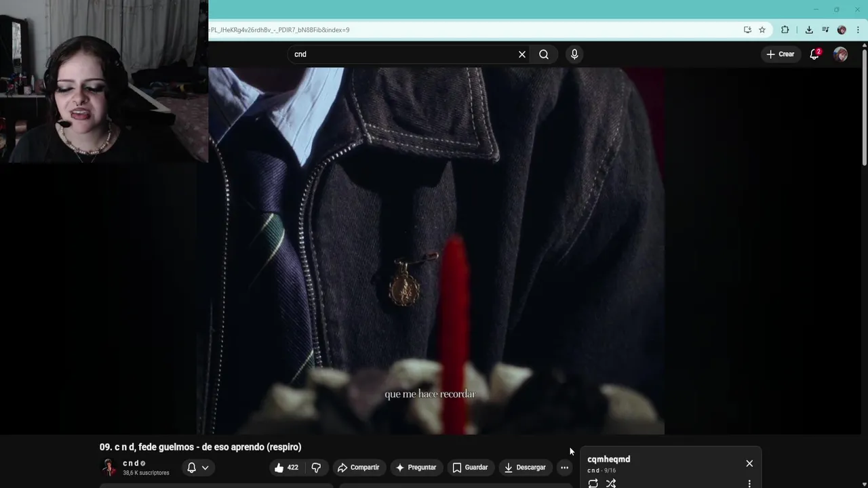Open Chrome profile avatar in toolbar
This screenshot has height=488, width=868.
pos(842,30)
